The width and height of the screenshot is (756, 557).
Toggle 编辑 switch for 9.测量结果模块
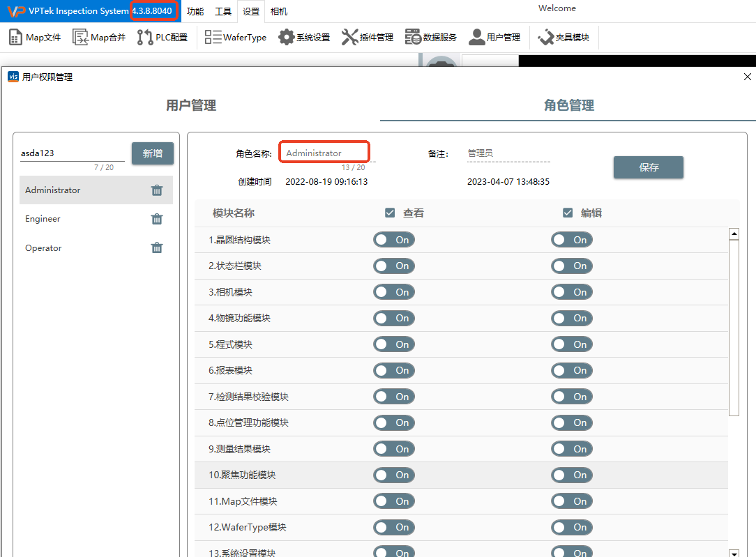pos(572,449)
